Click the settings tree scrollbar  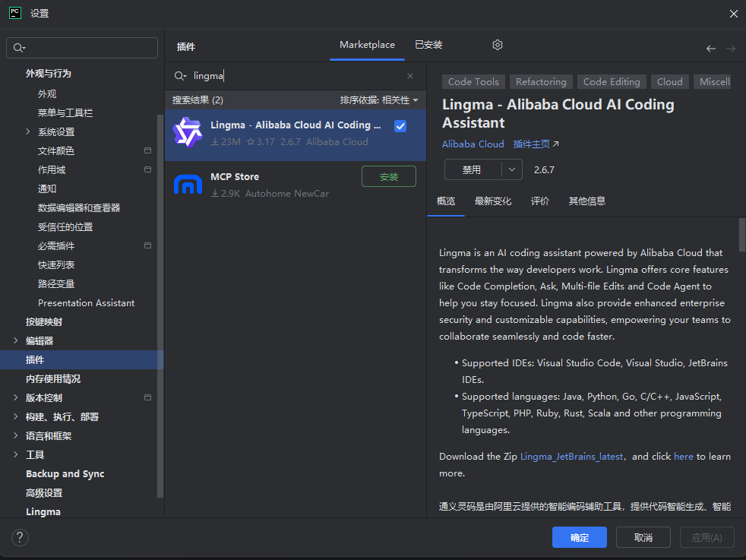coord(160,306)
